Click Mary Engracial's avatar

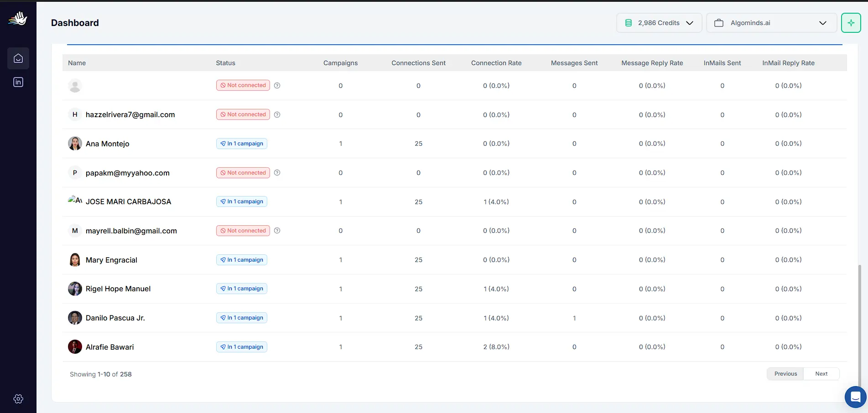[75, 260]
